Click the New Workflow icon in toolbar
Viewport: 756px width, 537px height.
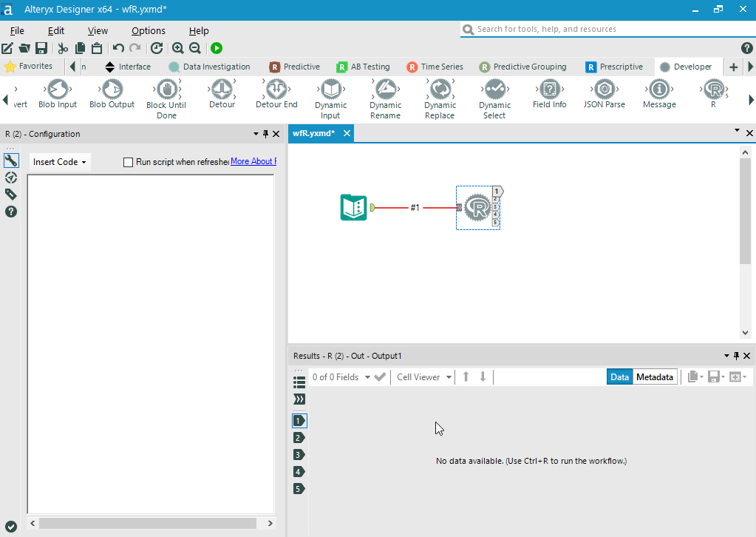[x=7, y=48]
